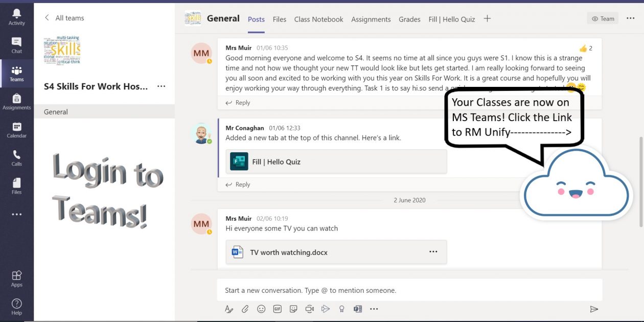Show more apps ellipsis in left rail
The width and height of the screenshot is (644, 322).
pos(16,214)
